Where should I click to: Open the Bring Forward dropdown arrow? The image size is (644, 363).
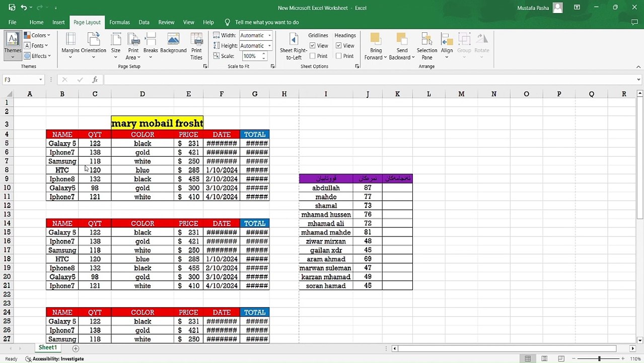[385, 57]
